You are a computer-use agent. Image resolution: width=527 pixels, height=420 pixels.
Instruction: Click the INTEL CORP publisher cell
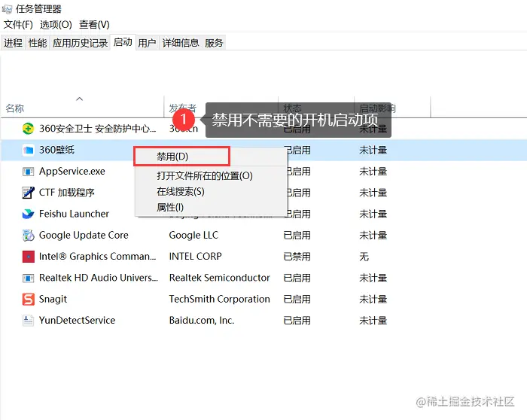click(195, 257)
